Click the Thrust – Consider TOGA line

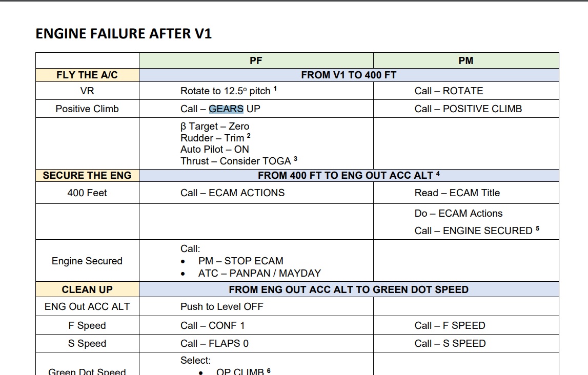point(236,161)
